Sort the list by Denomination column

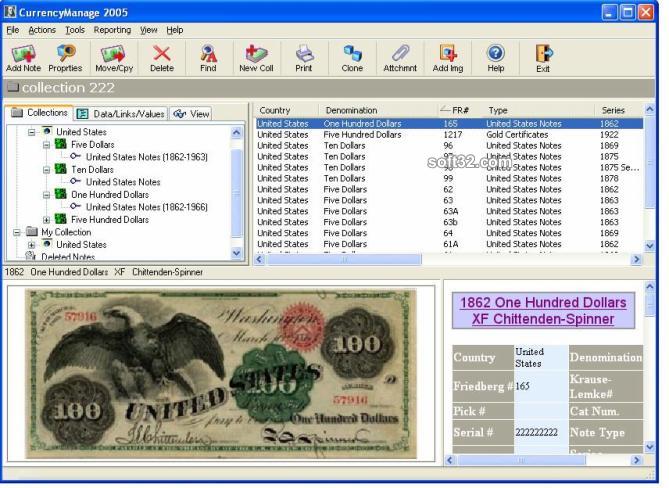379,110
